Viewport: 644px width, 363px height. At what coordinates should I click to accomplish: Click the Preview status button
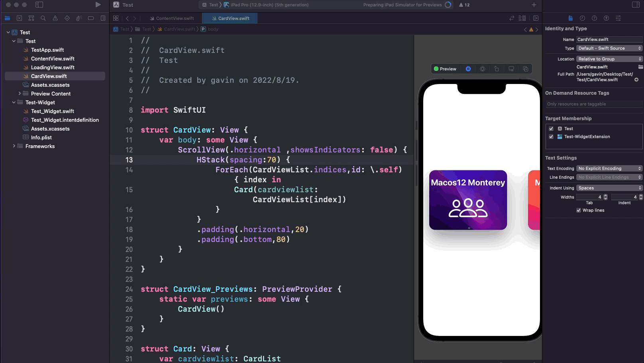445,69
